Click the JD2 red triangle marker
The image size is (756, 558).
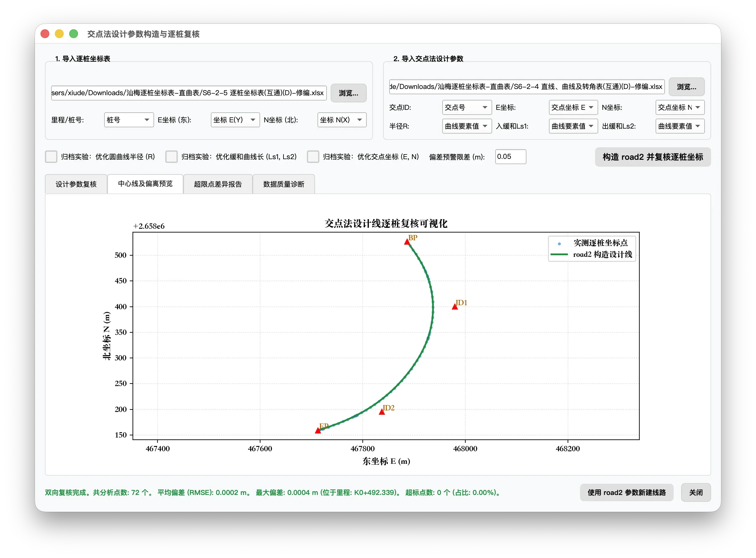[x=382, y=412]
